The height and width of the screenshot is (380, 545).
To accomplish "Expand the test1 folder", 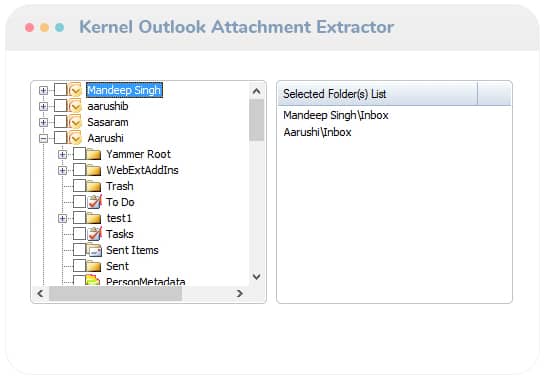I will [63, 218].
